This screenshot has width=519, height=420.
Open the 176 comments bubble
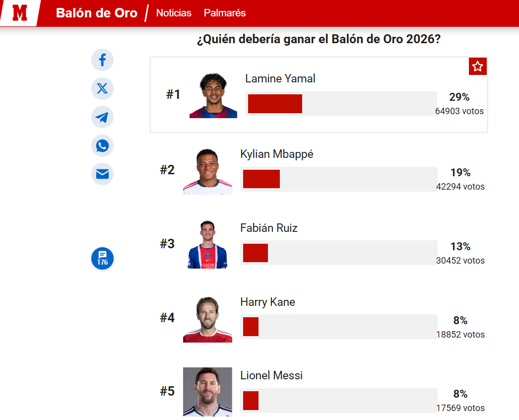point(102,258)
